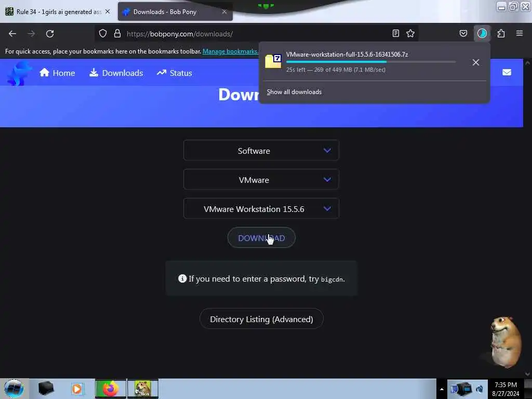532x399 pixels.
Task: Open the VMware vendor dropdown
Action: point(261,179)
